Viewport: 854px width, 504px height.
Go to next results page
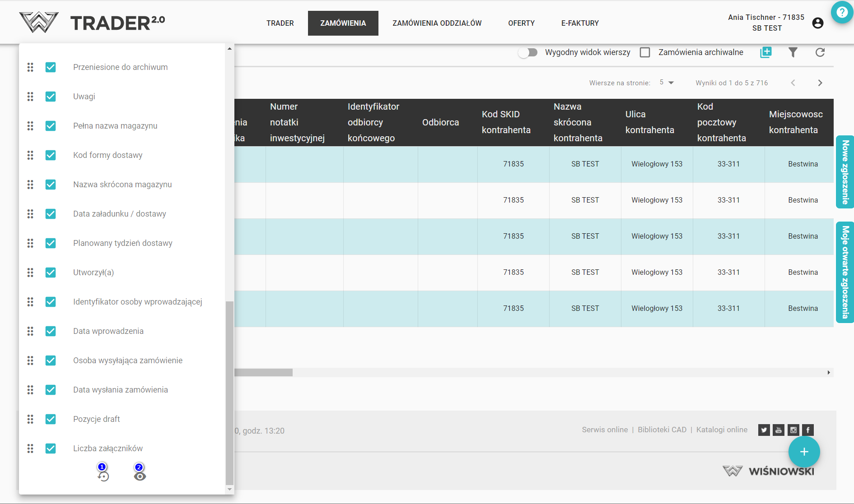point(820,83)
